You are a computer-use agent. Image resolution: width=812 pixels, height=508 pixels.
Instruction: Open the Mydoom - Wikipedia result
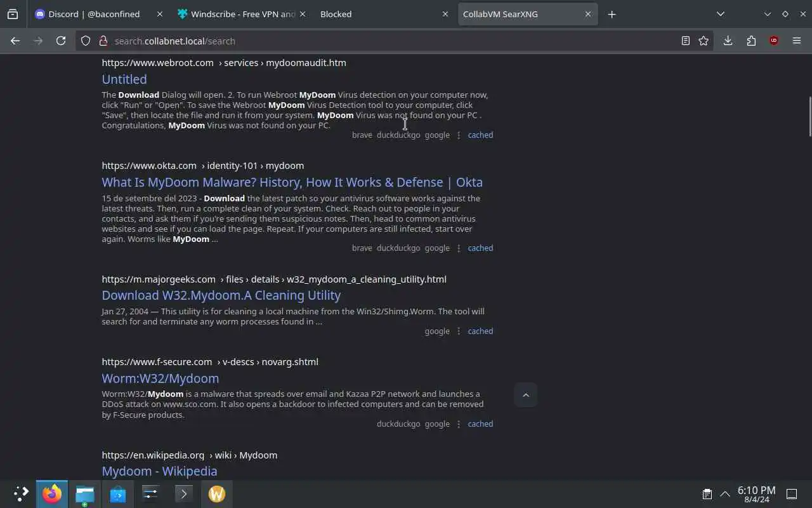[159, 471]
